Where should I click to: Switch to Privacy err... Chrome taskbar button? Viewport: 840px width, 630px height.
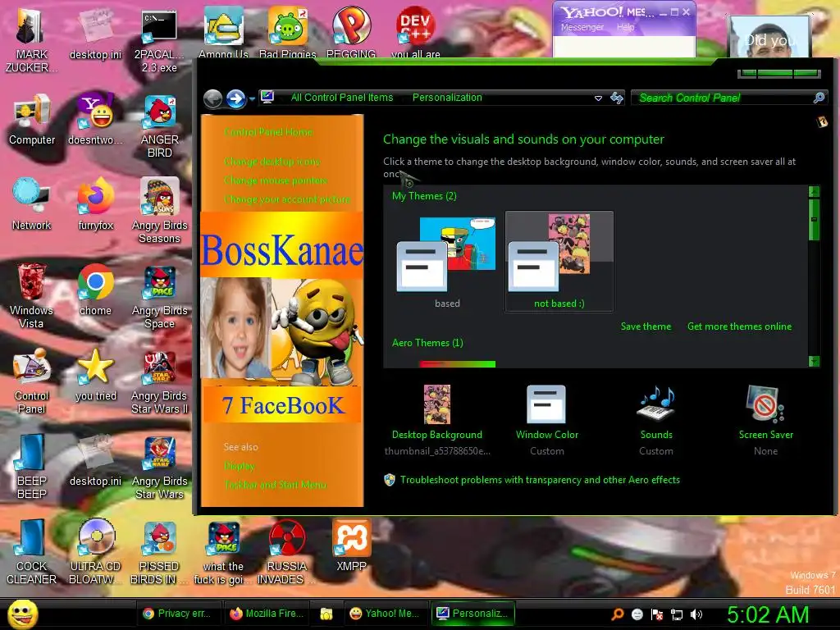tap(177, 614)
